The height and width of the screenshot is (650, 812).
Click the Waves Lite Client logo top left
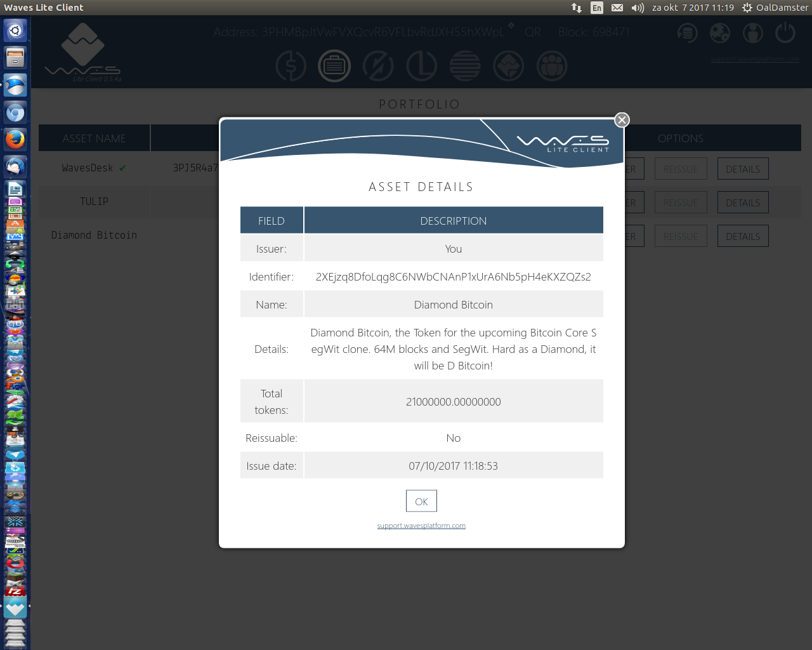83,53
